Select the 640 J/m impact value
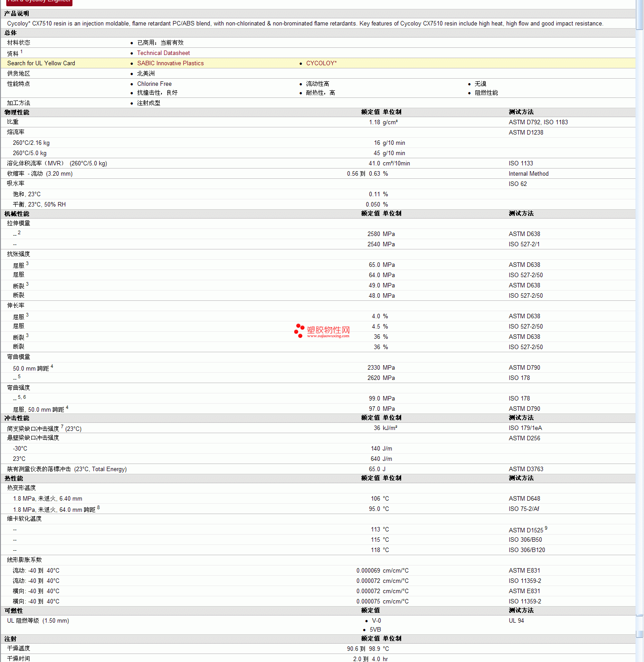Image resolution: width=644 pixels, height=662 pixels. (x=381, y=459)
